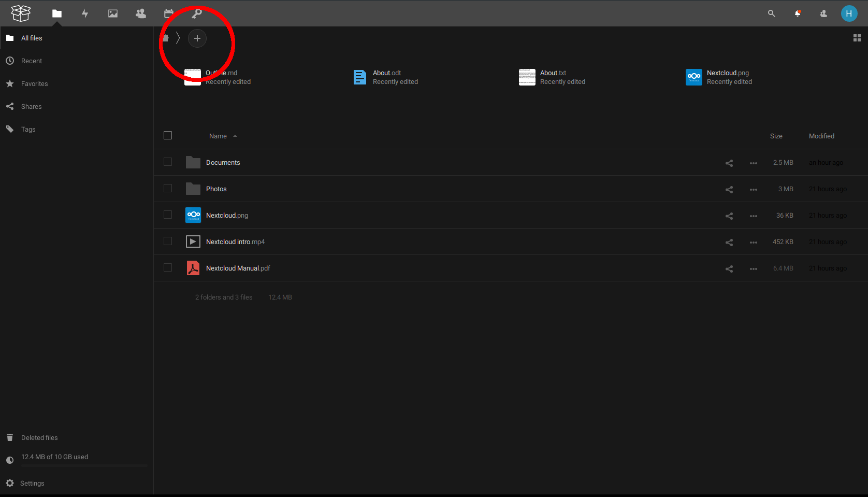This screenshot has height=497, width=868.
Task: Check the checkbox next to Documents folder
Action: coord(168,162)
